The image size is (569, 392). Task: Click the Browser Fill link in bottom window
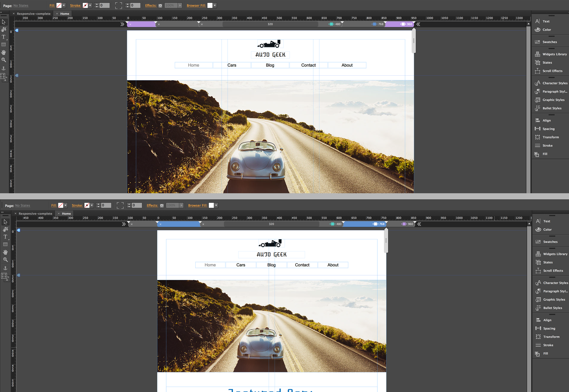[x=198, y=205]
